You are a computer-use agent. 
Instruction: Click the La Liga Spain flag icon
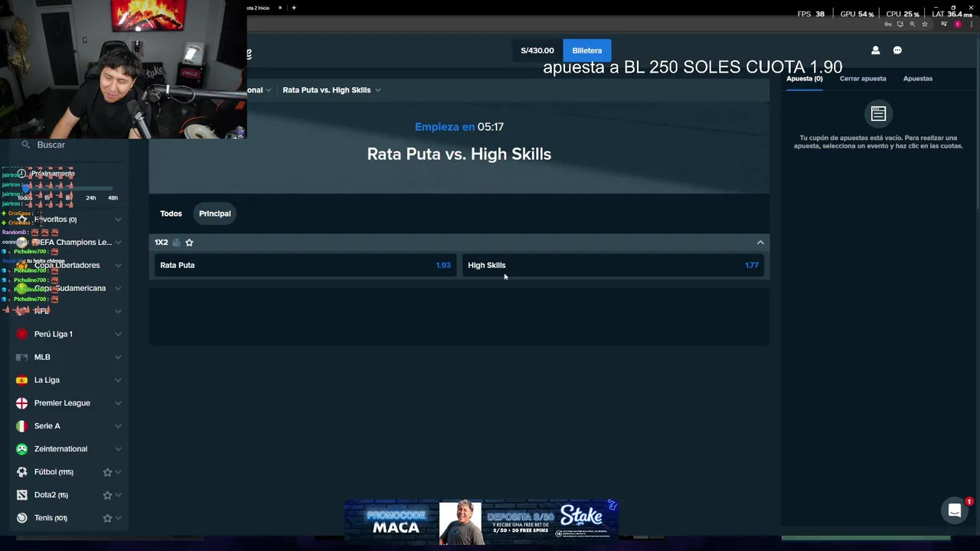[21, 380]
